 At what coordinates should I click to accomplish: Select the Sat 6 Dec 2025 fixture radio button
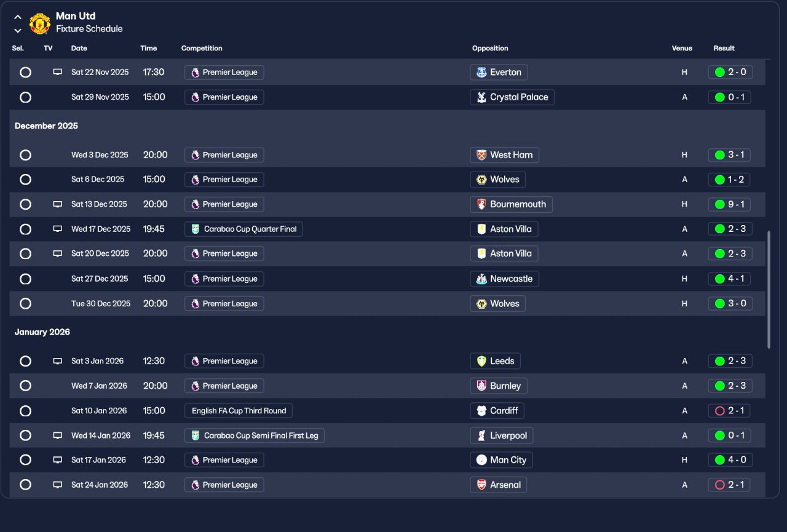click(25, 180)
